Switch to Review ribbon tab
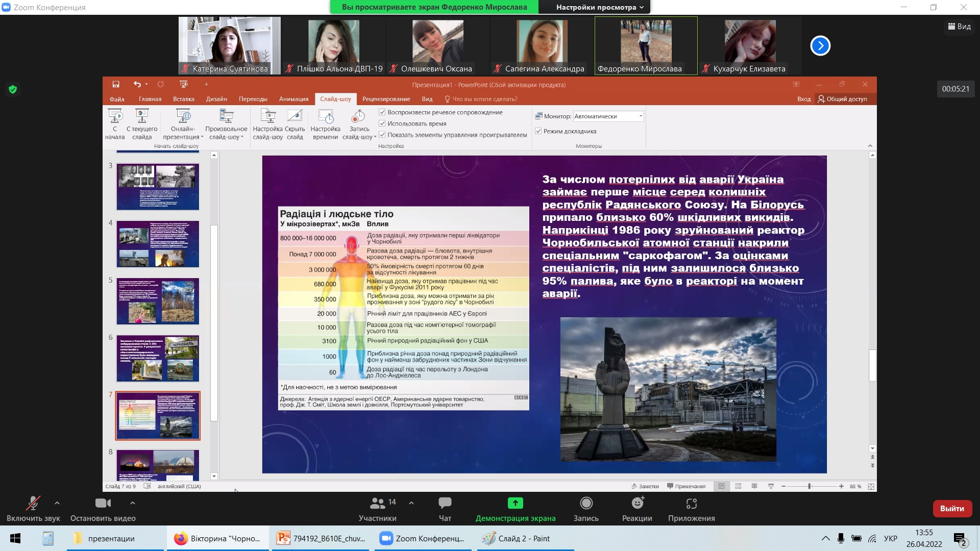Viewport: 980px width, 551px height. (x=386, y=99)
